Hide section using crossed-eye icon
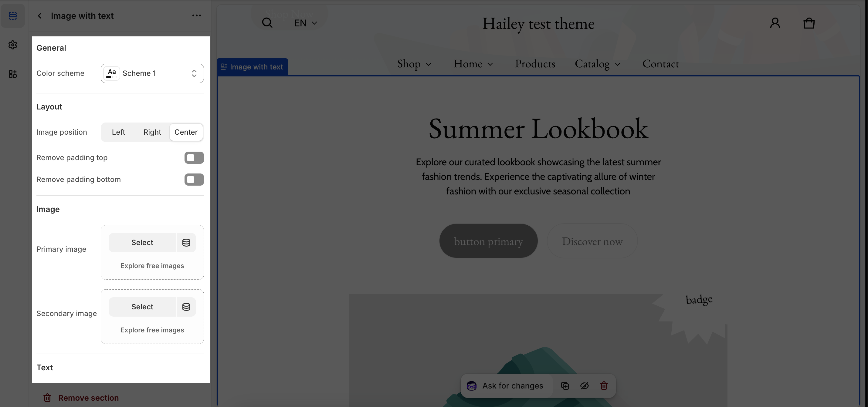This screenshot has height=407, width=868. click(584, 385)
